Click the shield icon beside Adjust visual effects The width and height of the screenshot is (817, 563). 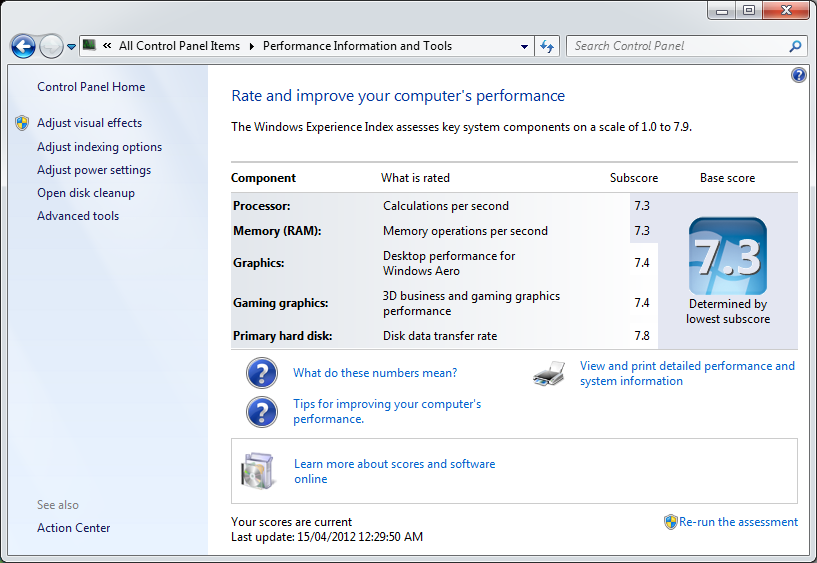pyautogui.click(x=22, y=123)
